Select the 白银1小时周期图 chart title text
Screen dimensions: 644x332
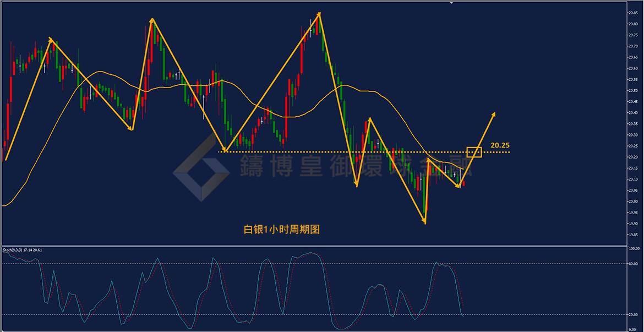[x=281, y=230]
